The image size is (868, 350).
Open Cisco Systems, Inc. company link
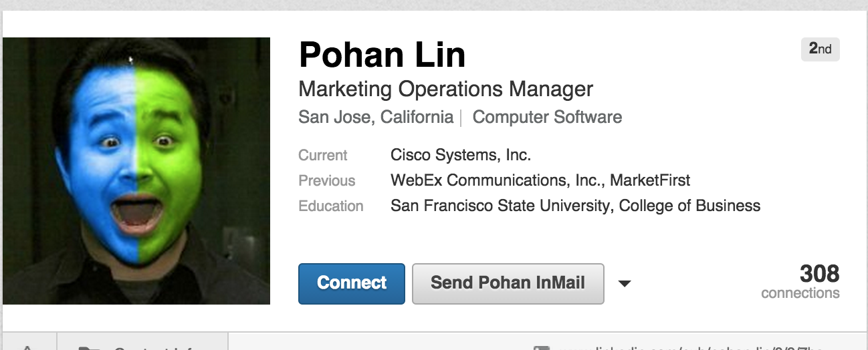click(x=461, y=155)
